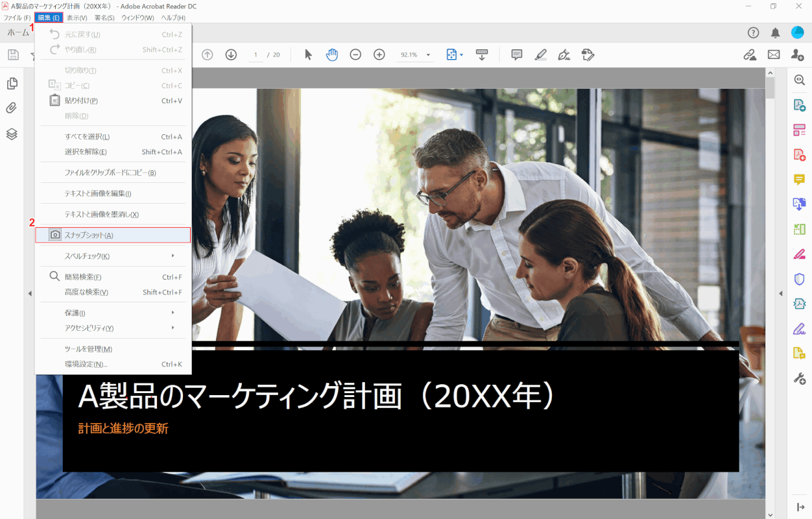This screenshot has height=519, width=812.
Task: Open the page display options dropdown arrow
Action: [x=462, y=54]
